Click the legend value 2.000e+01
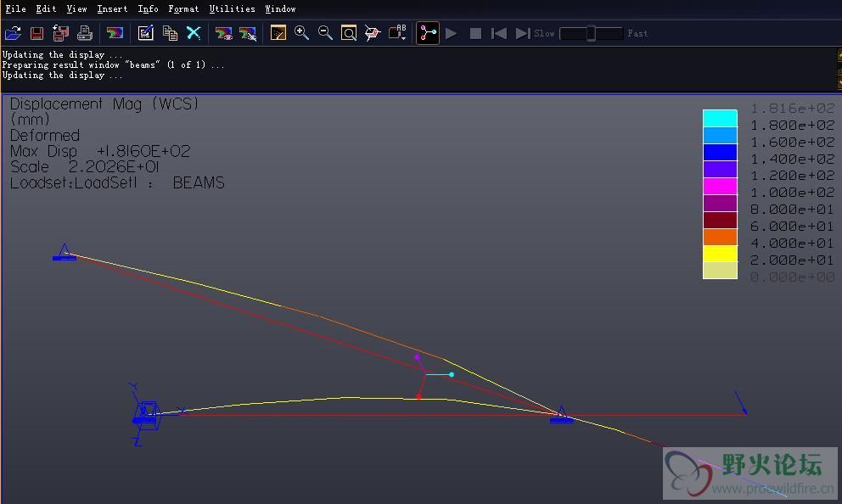842x504 pixels. tap(792, 260)
